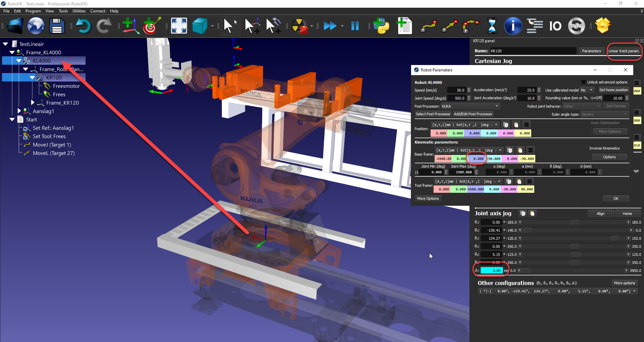Click the Undo arrow icon
The width and height of the screenshot is (644, 342).
click(83, 26)
